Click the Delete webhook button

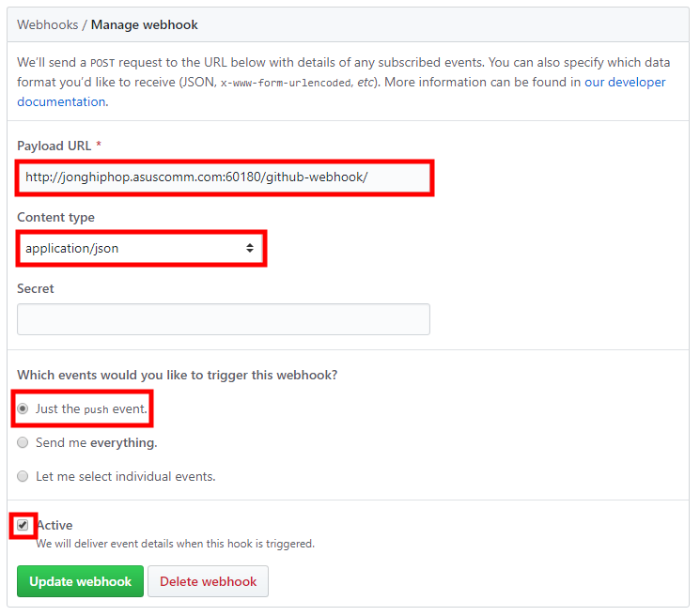coord(208,581)
